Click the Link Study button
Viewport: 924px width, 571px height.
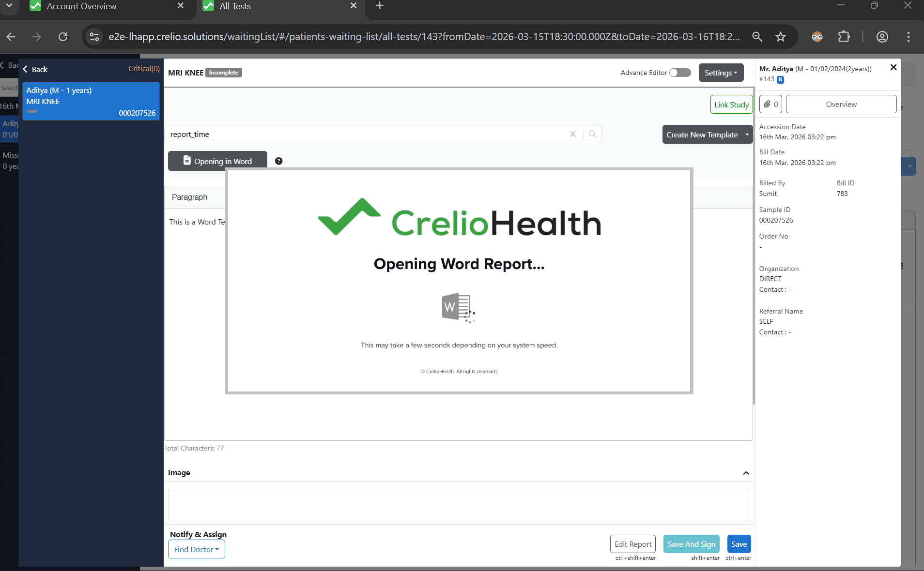pyautogui.click(x=731, y=105)
